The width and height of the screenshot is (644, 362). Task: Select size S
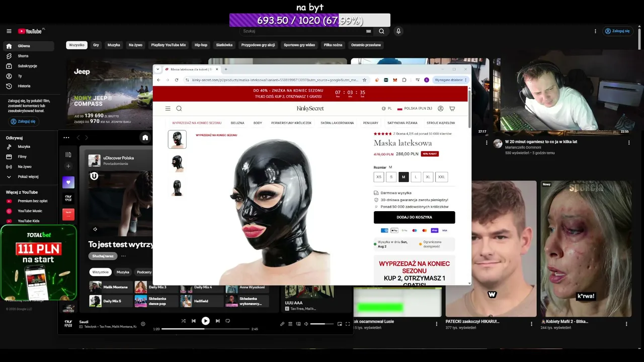(391, 177)
